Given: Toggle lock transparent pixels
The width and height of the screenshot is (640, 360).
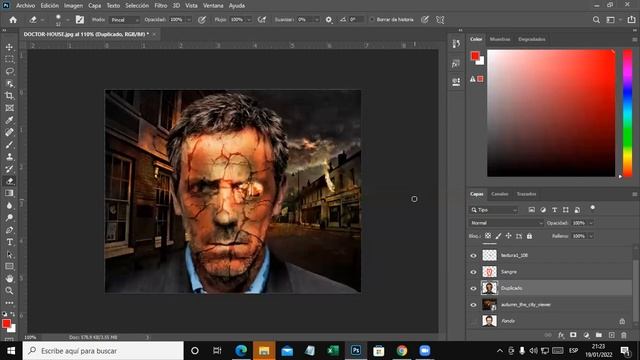Looking at the screenshot, I should pyautogui.click(x=488, y=236).
